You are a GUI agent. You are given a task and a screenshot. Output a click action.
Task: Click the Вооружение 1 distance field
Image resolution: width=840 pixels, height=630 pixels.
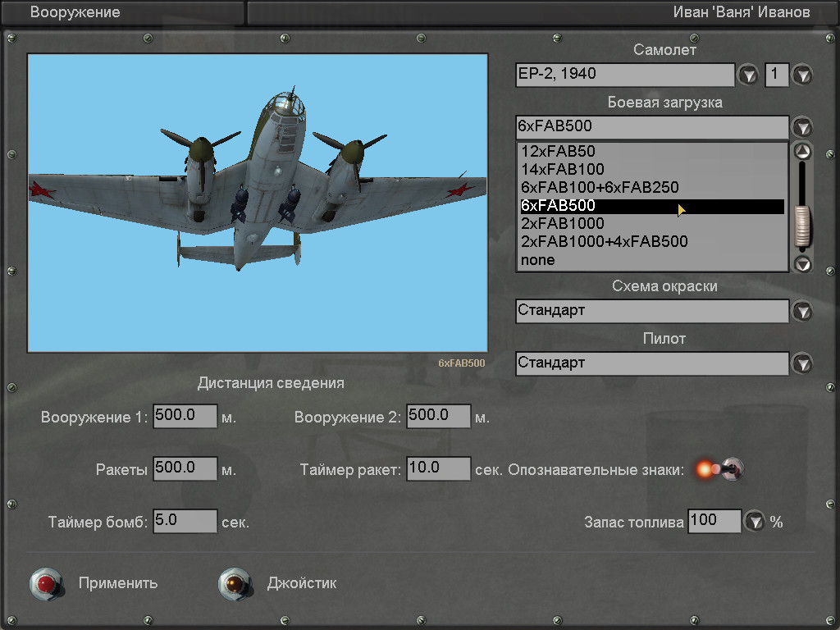tap(185, 416)
